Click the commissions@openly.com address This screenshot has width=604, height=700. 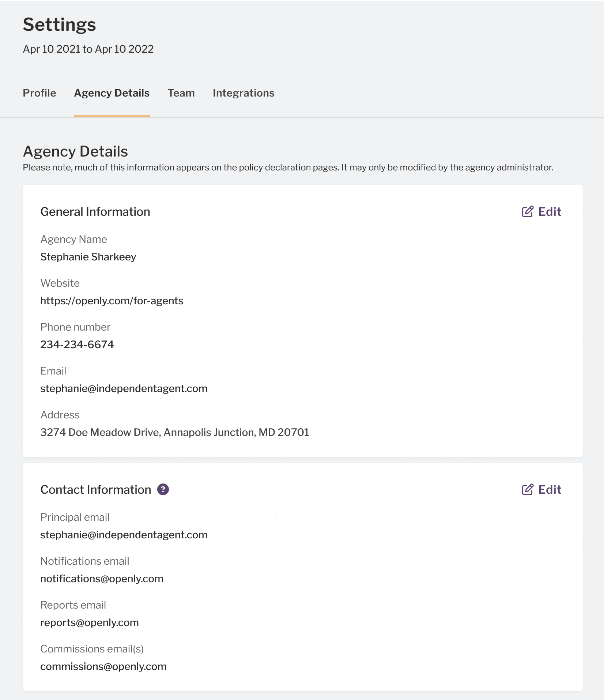pyautogui.click(x=103, y=666)
